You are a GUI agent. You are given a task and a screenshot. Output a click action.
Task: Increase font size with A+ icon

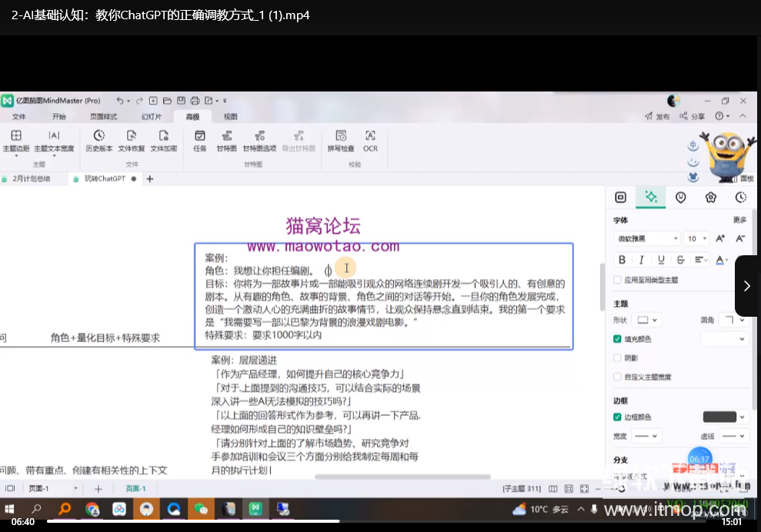point(720,239)
